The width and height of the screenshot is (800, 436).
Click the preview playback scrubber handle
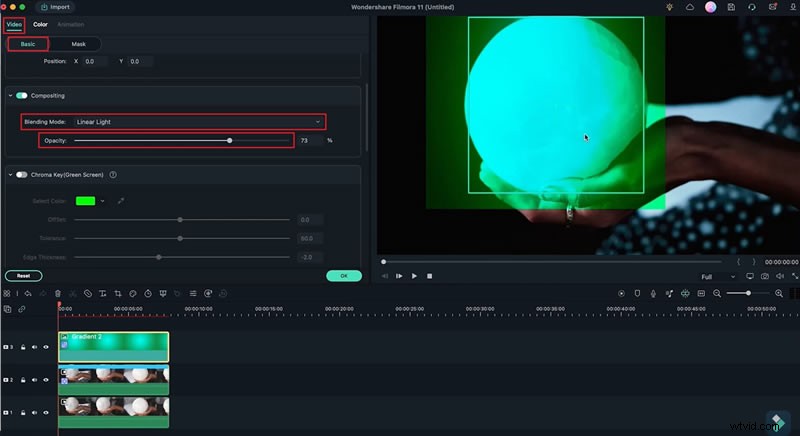click(x=384, y=262)
